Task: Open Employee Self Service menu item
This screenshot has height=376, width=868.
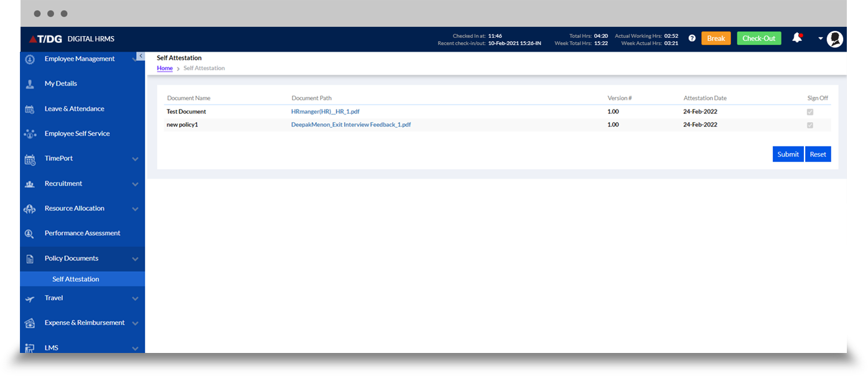Action: click(77, 133)
